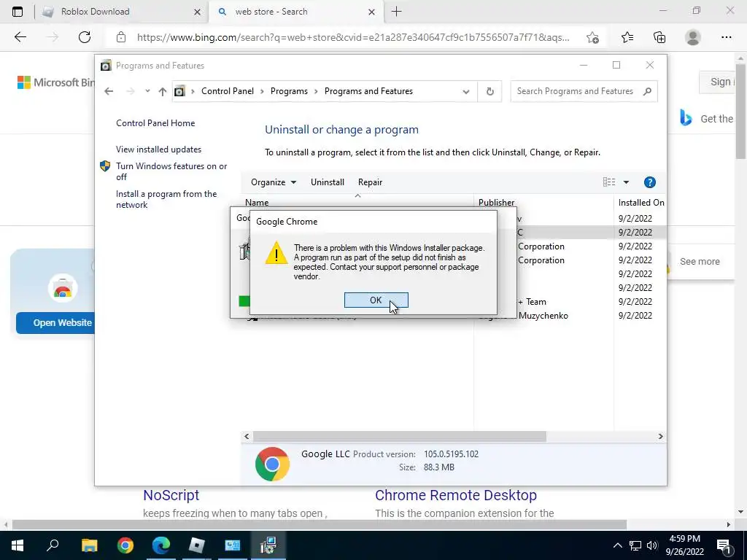Go back in Control Panel navigation

click(x=109, y=91)
